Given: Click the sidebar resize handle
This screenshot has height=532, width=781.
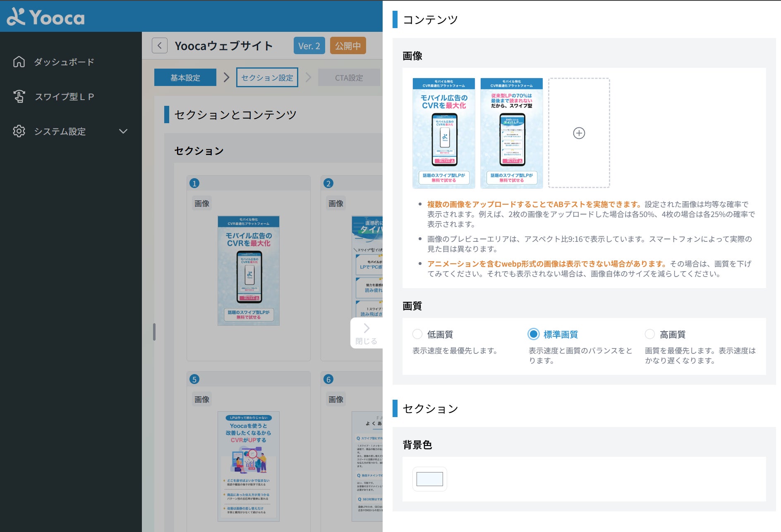Looking at the screenshot, I should [154, 332].
